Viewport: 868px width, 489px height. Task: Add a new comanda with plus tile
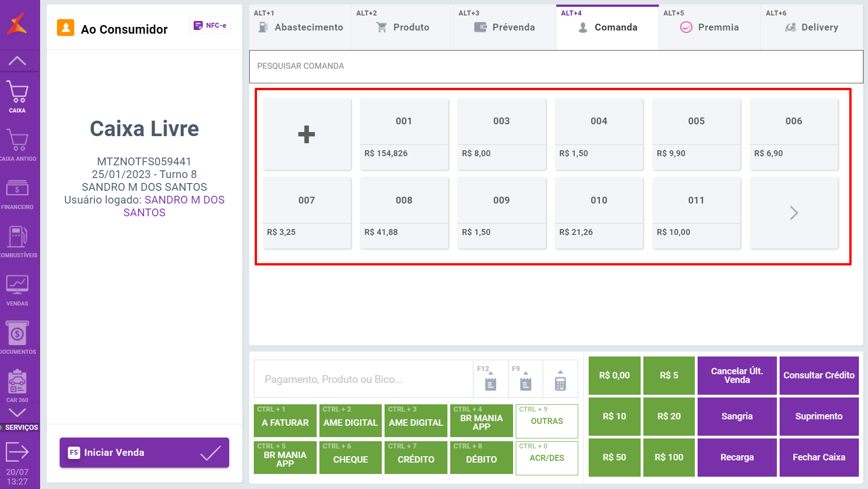point(307,134)
